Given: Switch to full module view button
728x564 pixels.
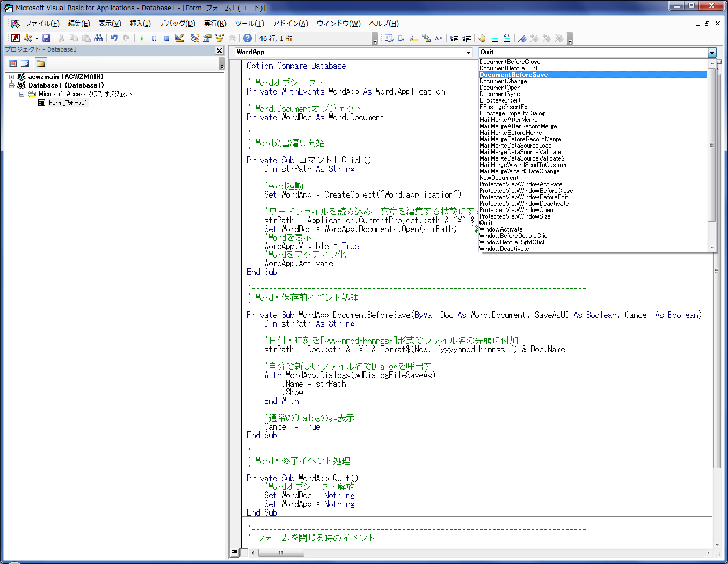Looking at the screenshot, I should [x=244, y=552].
